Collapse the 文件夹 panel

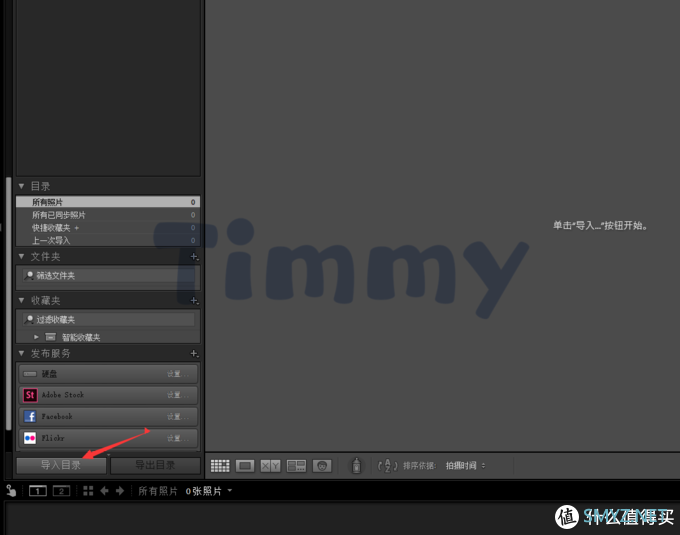21,257
